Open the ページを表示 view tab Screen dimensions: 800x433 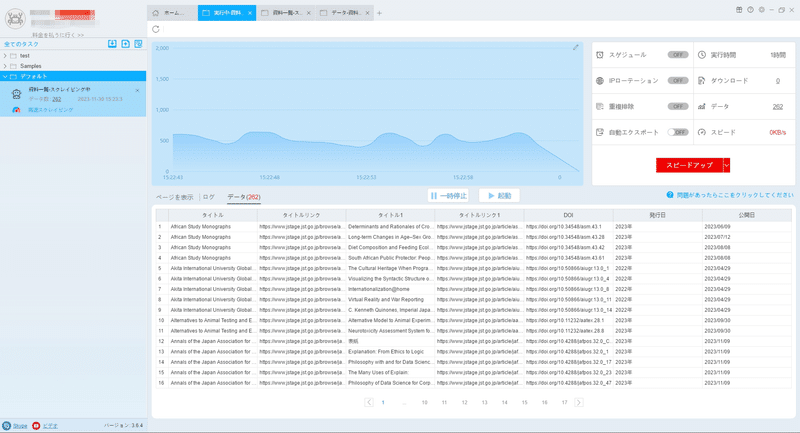click(x=174, y=197)
